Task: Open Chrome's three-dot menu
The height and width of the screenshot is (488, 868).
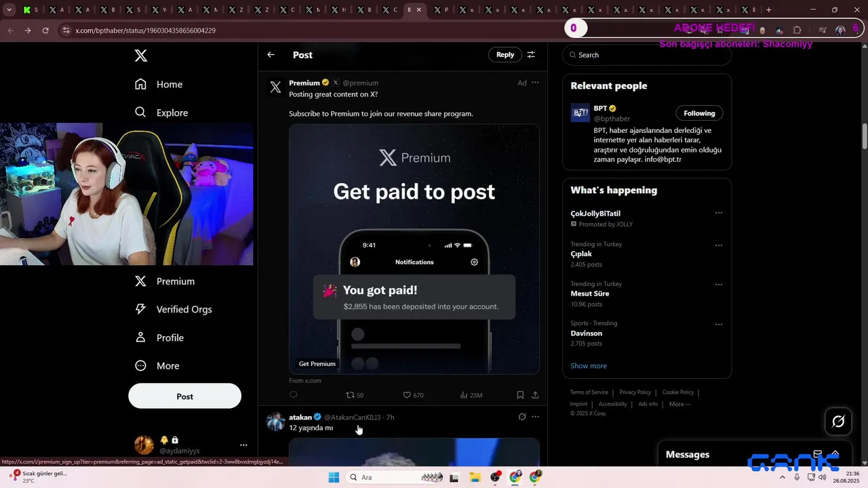Action: tap(856, 30)
